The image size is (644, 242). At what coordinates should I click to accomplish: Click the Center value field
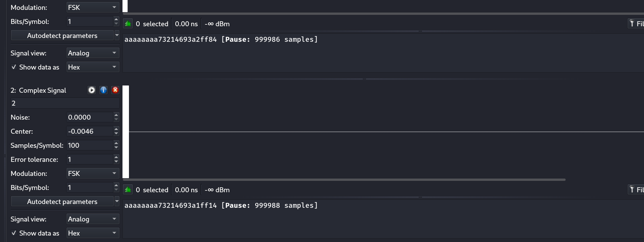point(90,131)
